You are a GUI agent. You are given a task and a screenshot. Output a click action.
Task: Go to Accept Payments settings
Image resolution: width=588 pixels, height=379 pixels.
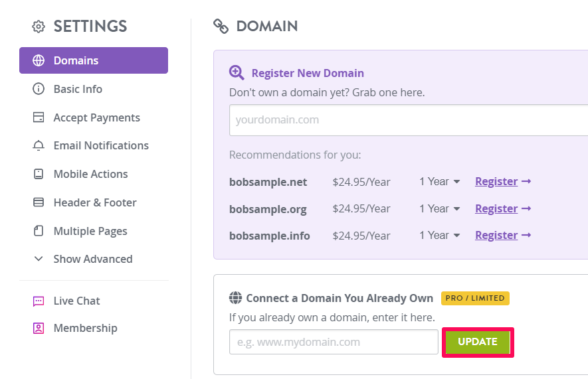97,117
